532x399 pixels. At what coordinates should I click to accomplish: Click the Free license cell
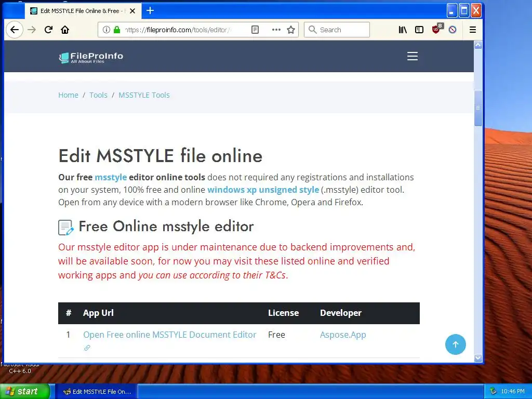click(x=276, y=335)
